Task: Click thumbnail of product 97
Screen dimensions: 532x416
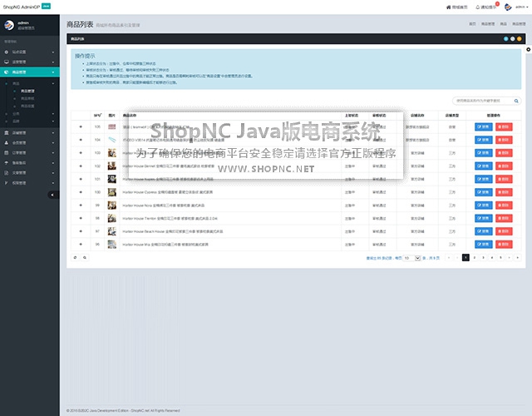Action: coord(112,231)
